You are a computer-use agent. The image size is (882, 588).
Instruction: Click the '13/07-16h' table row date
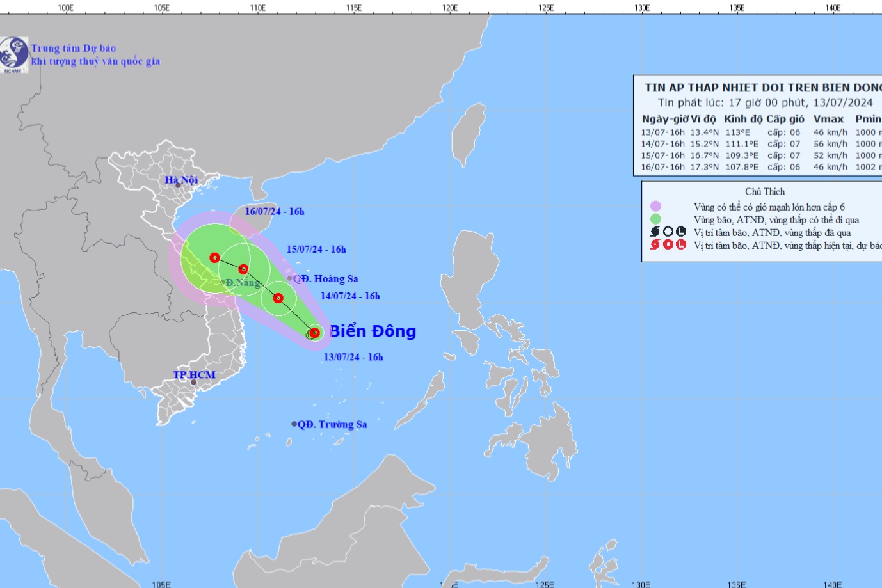[x=663, y=132]
